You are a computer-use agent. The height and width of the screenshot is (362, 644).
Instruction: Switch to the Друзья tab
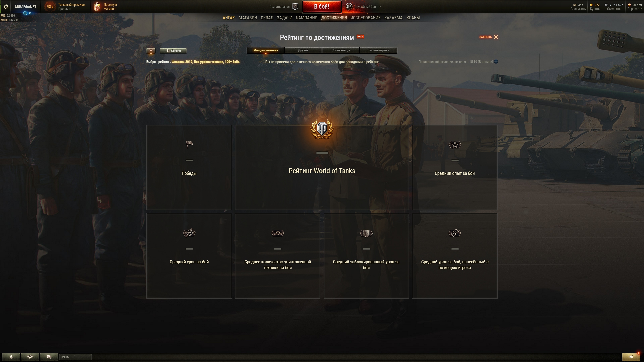[303, 50]
